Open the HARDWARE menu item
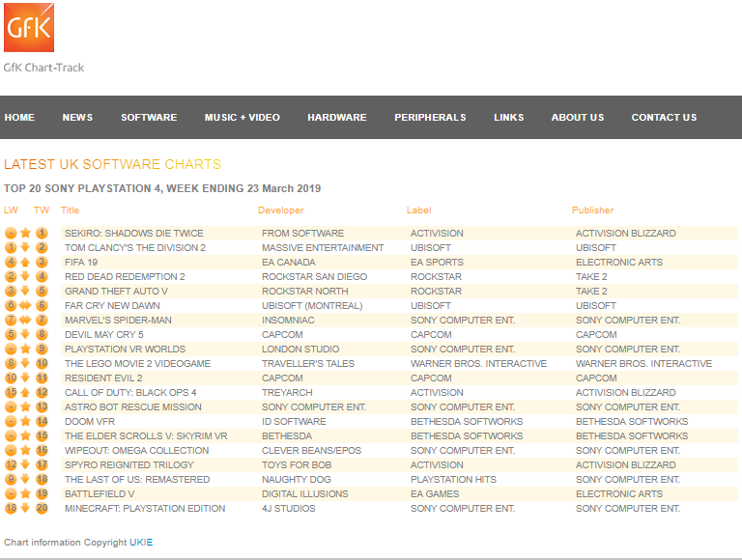 (x=337, y=117)
